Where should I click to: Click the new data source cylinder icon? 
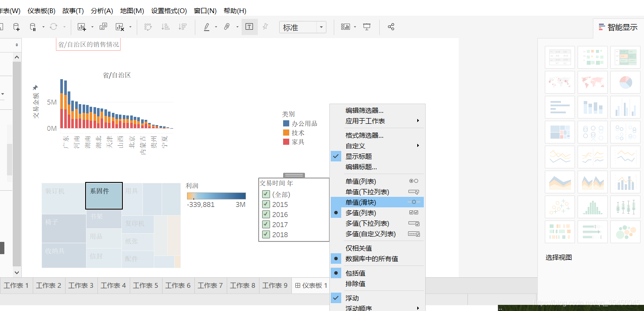pyautogui.click(x=16, y=27)
